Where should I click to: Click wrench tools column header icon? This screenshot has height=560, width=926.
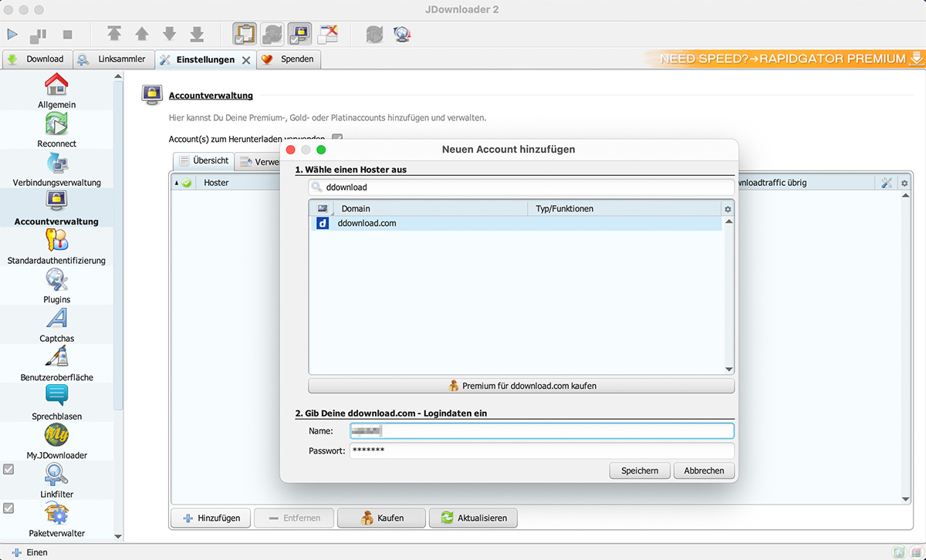click(886, 183)
